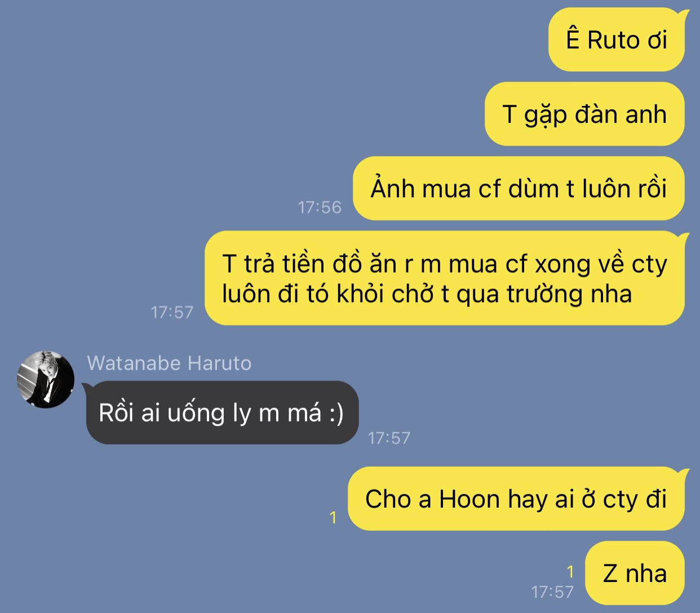Click read count '1' beside 'Z nha'
700x613 pixels.
[570, 572]
